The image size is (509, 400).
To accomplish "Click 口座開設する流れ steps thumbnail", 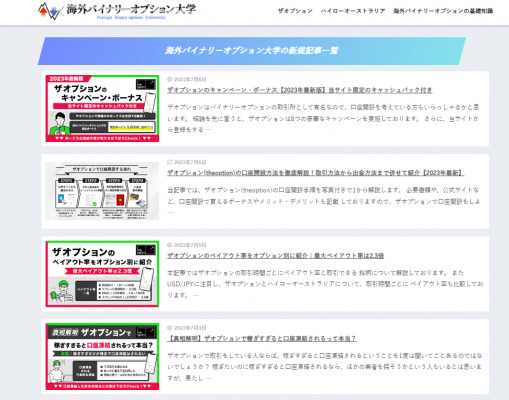I will click(x=102, y=191).
